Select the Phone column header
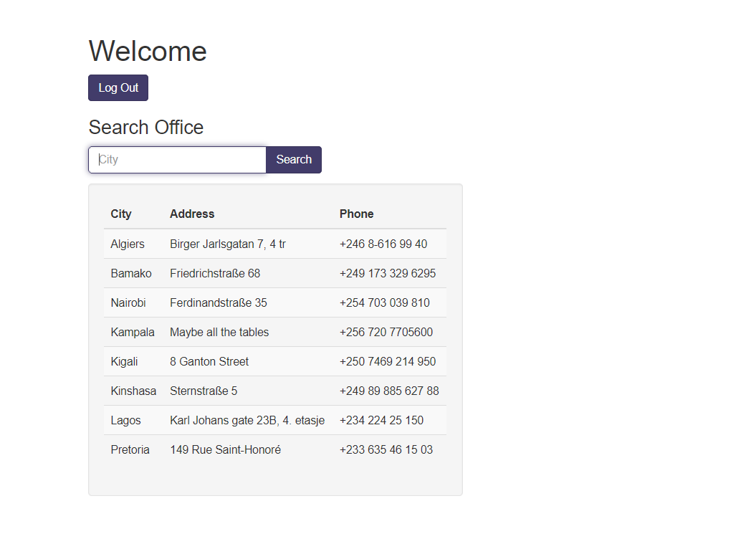This screenshot has width=756, height=539. (x=356, y=214)
